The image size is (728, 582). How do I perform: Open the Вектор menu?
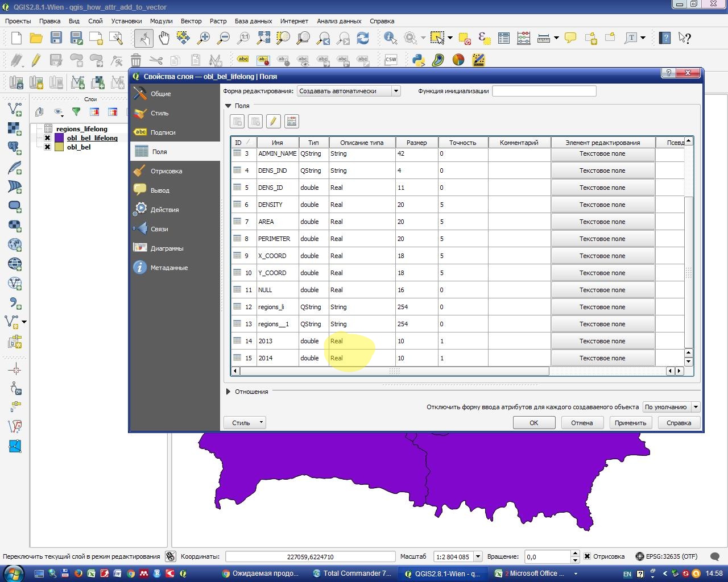tap(191, 21)
